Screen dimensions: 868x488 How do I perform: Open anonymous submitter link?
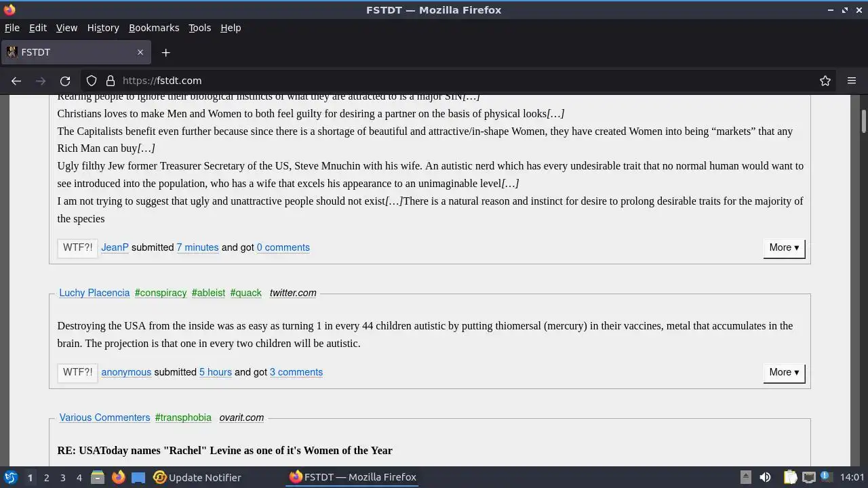(x=126, y=372)
